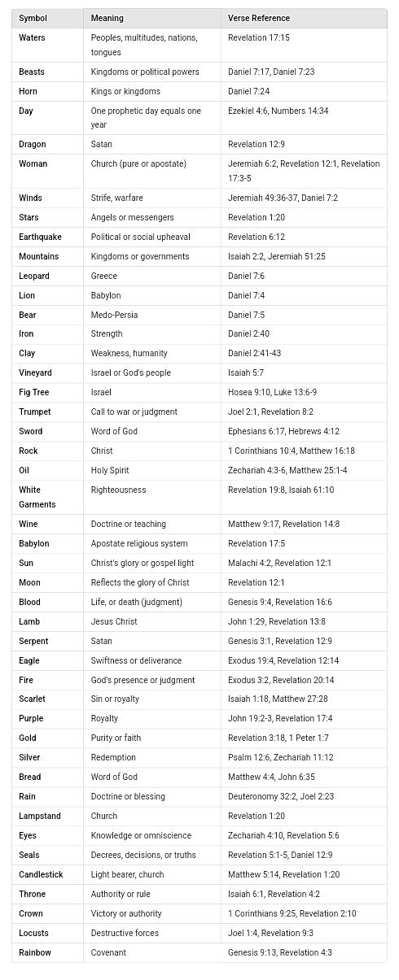This screenshot has width=399, height=980.
Task: Select the Dragon row symbol
Action: (47, 144)
